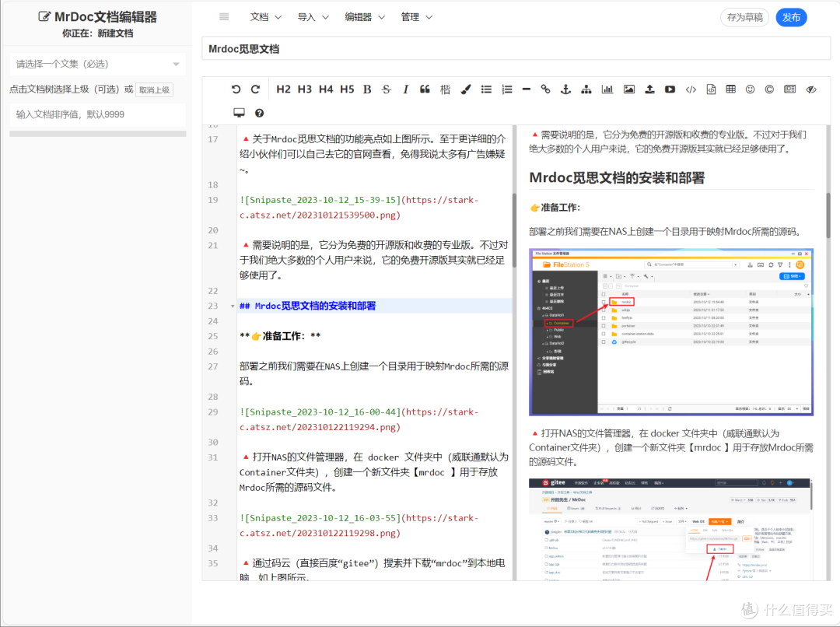This screenshot has width=840, height=627.
Task: Toggle italic formatting in the toolbar
Action: 405,89
